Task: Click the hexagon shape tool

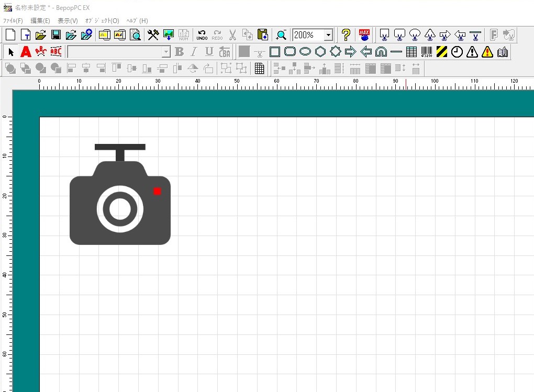Action: point(320,52)
